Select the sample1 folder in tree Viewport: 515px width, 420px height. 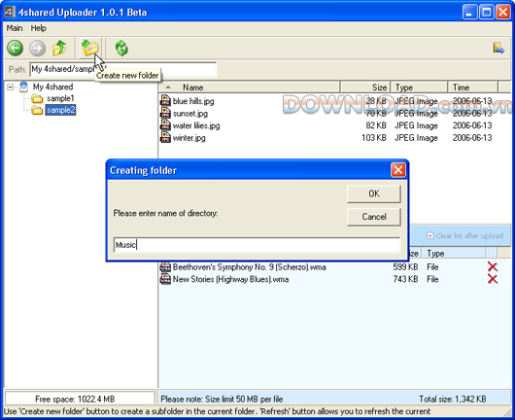pyautogui.click(x=60, y=98)
